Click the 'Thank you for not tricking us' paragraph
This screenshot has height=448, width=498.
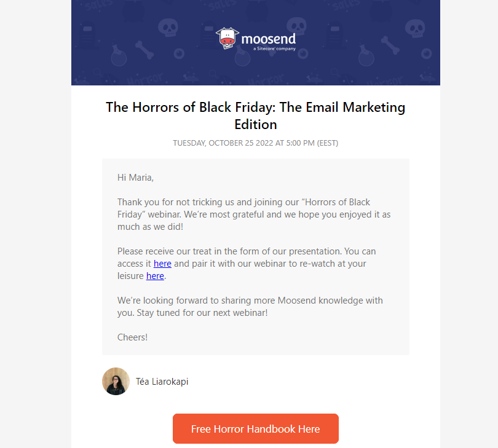(x=254, y=214)
